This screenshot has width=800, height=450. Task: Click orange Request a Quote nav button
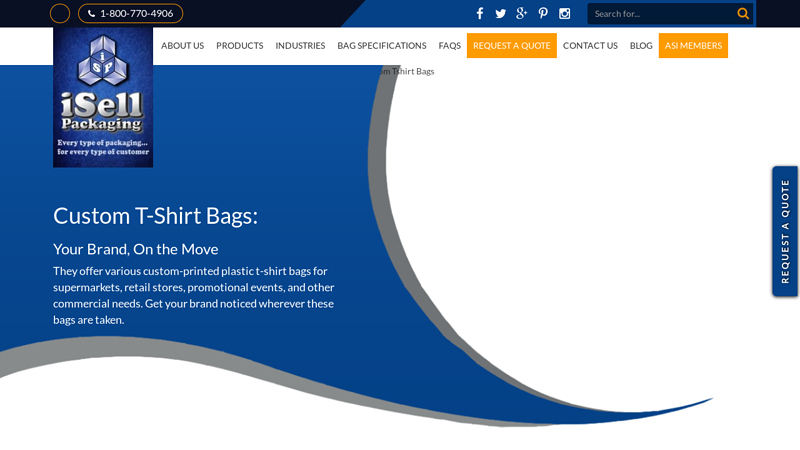coord(511,46)
